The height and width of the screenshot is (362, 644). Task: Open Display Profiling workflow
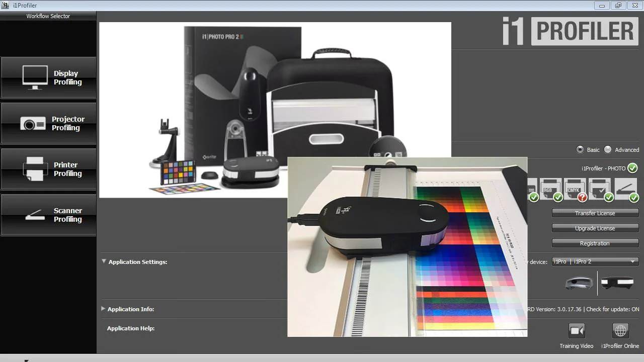[x=48, y=77]
